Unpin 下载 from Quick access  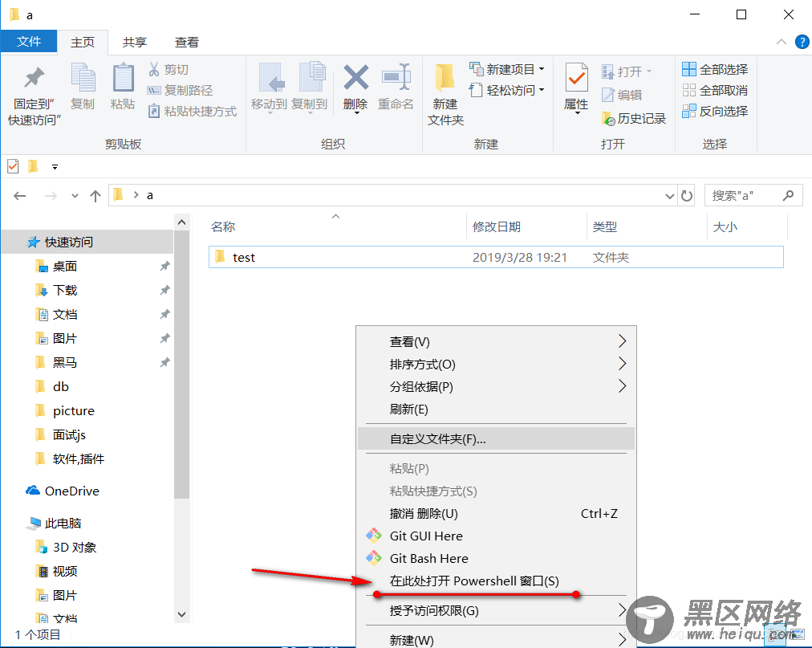point(164,291)
